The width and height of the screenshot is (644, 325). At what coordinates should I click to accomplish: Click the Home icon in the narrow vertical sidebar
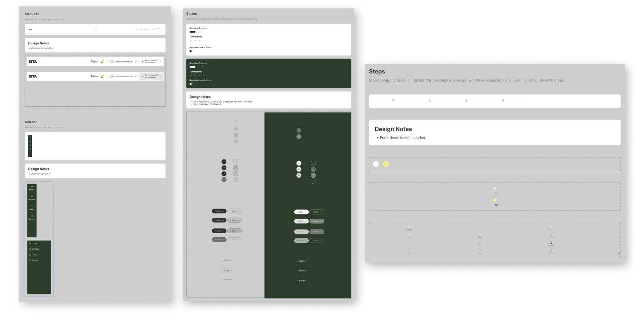32,187
